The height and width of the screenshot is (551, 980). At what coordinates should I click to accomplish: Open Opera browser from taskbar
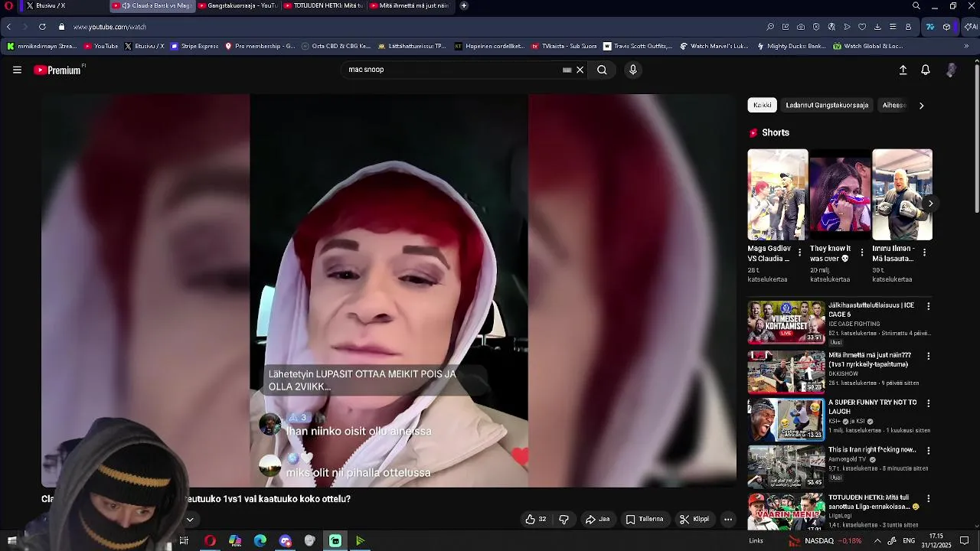pos(210,541)
